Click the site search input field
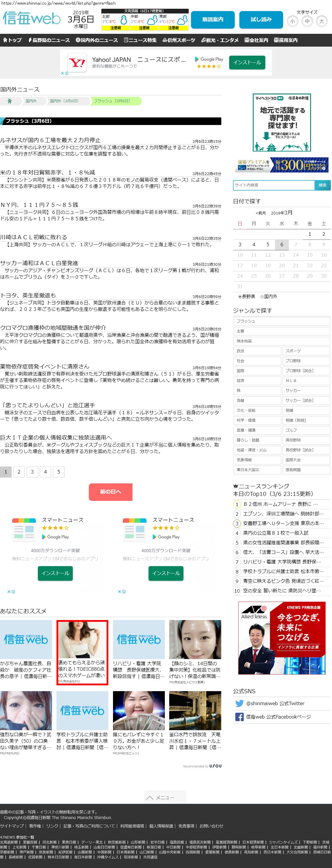 point(274,185)
